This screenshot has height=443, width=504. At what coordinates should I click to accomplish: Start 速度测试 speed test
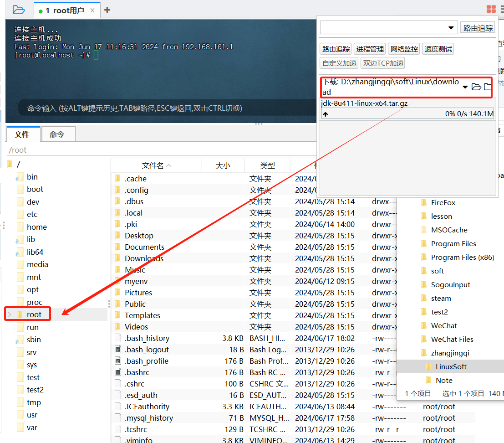tap(438, 49)
